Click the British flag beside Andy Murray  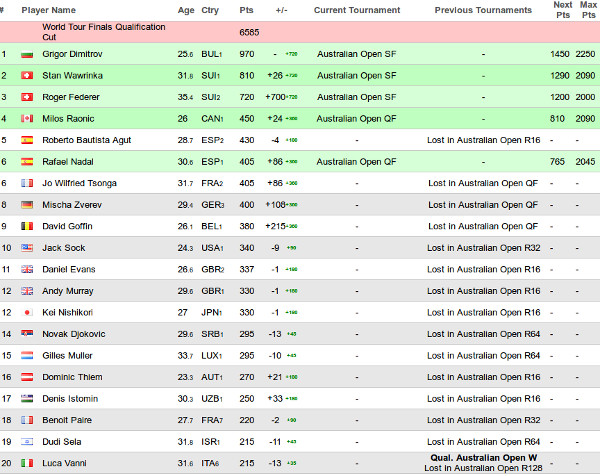coord(26,290)
